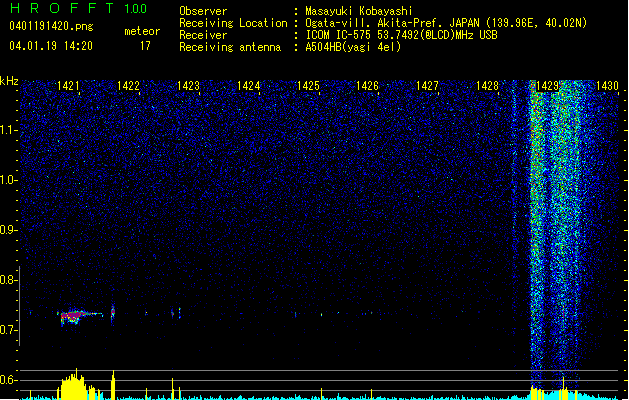Image resolution: width=629 pixels, height=400 pixels.
Task: Click time axis marker 1421
Action: coord(68,86)
